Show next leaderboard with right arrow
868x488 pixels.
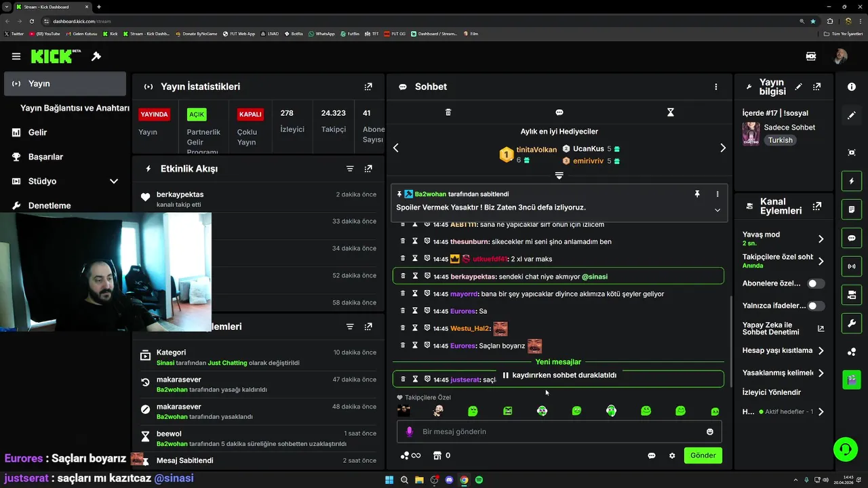point(723,148)
